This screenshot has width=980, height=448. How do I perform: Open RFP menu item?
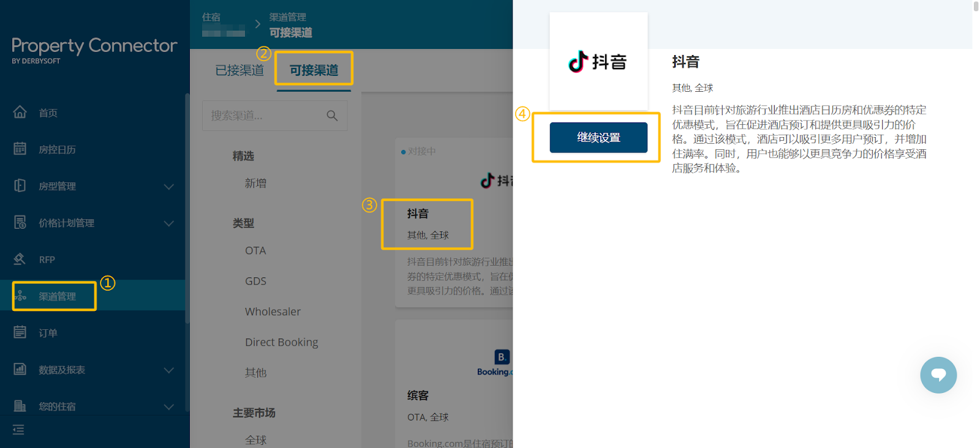click(x=47, y=259)
